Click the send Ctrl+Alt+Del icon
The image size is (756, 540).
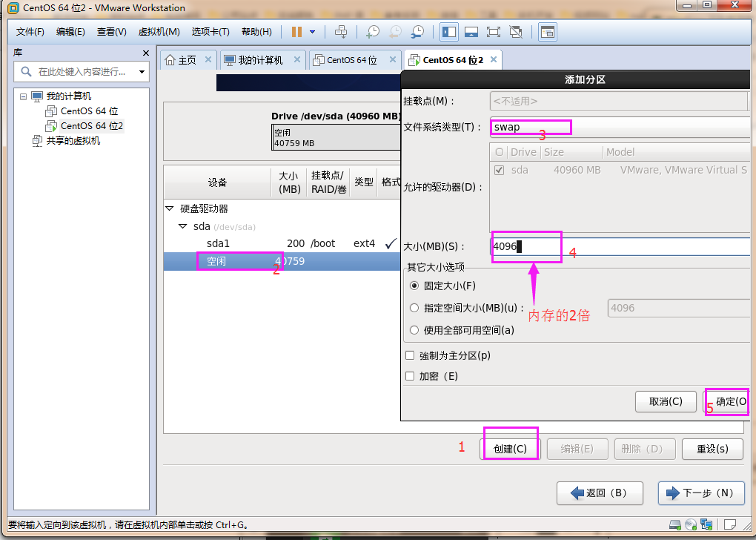pyautogui.click(x=341, y=32)
